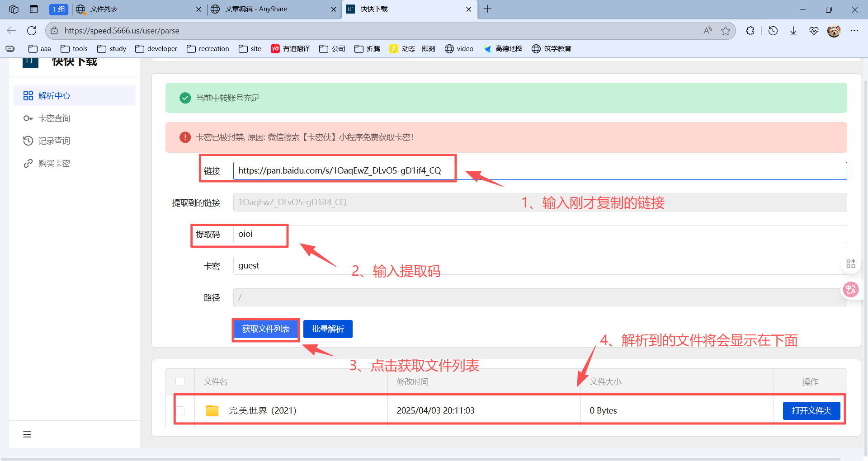Open browser downloads icon
The height and width of the screenshot is (461, 868).
click(x=793, y=31)
